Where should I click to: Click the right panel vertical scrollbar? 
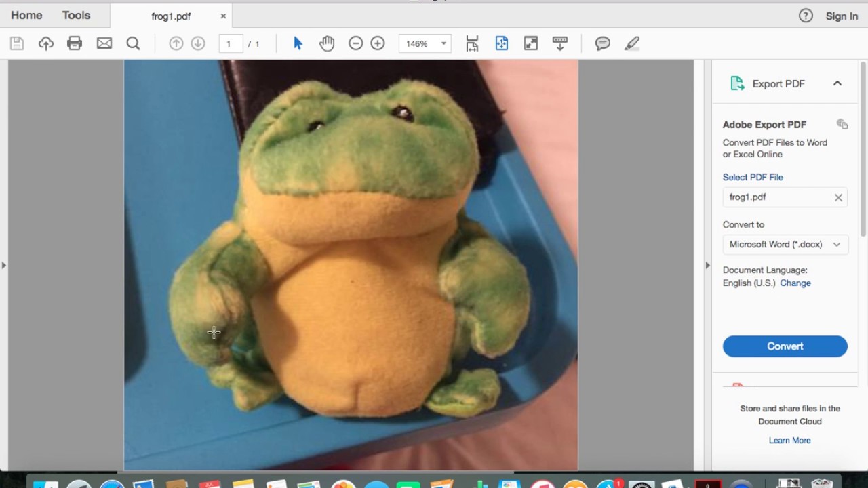click(863, 149)
